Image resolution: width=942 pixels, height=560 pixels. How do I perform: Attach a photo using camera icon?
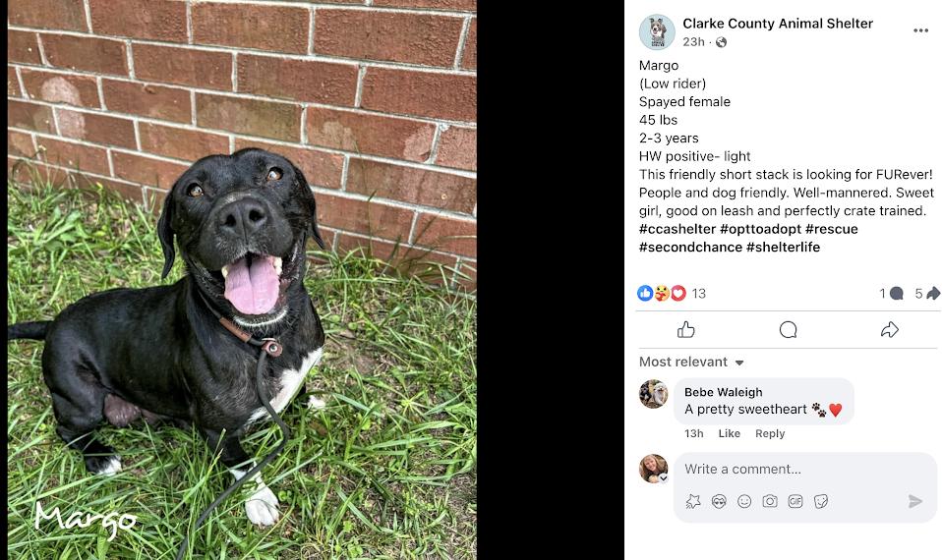[770, 501]
